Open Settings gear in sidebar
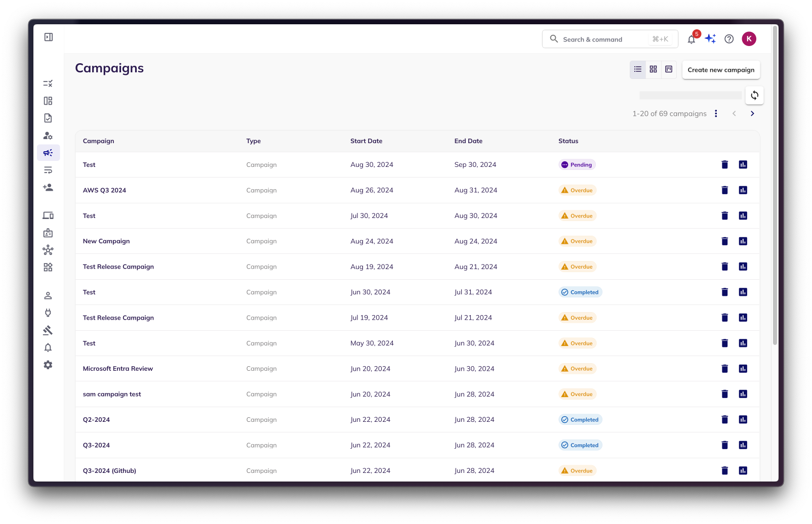This screenshot has width=812, height=524. pyautogui.click(x=48, y=365)
